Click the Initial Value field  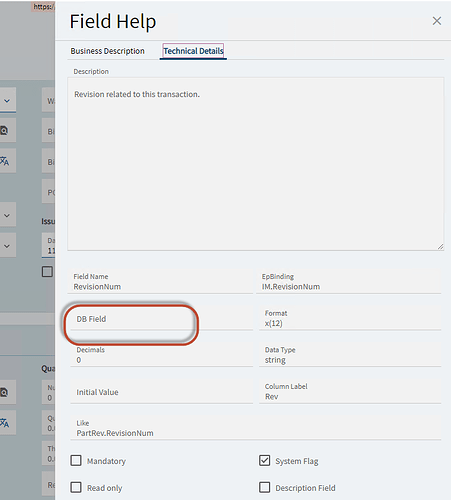[x=161, y=392]
